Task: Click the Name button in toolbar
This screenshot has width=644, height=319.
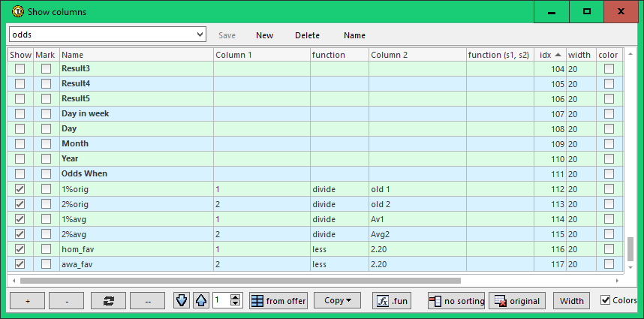Action: click(x=354, y=35)
